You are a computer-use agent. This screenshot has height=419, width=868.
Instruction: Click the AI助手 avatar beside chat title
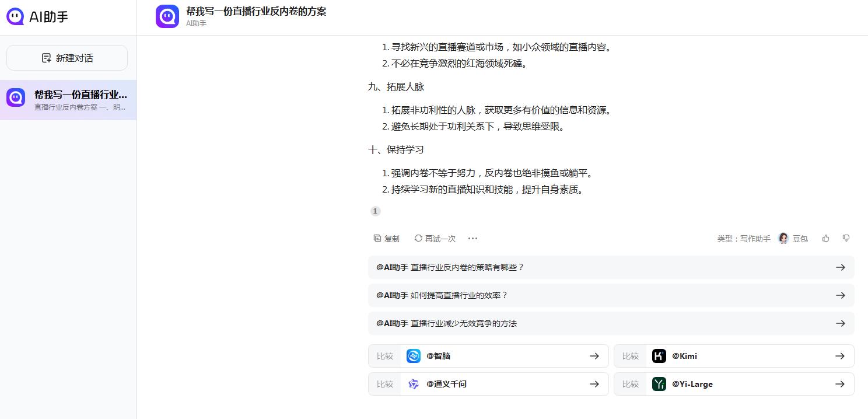point(167,16)
